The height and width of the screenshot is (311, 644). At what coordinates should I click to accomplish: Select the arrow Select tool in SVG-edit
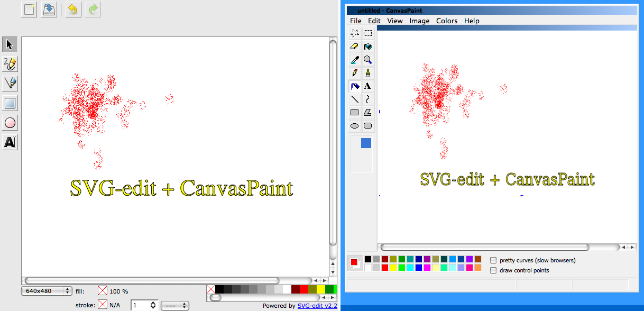[x=10, y=44]
